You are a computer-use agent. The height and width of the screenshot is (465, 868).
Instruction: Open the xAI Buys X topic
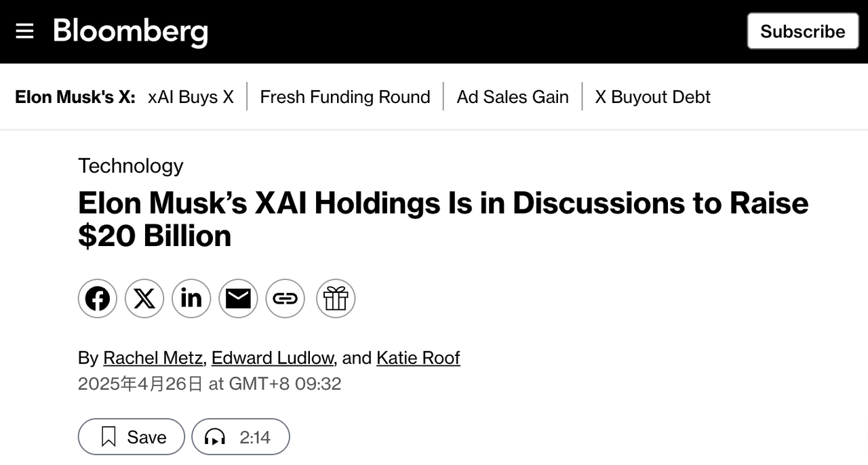tap(191, 97)
